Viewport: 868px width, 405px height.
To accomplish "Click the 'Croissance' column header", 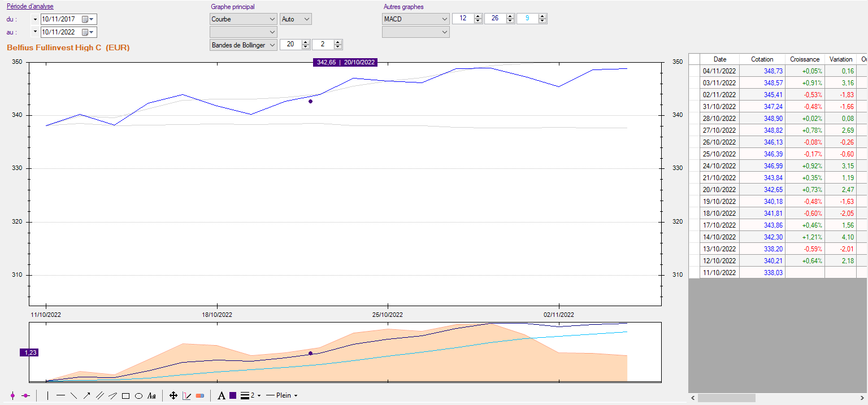I will coord(804,59).
